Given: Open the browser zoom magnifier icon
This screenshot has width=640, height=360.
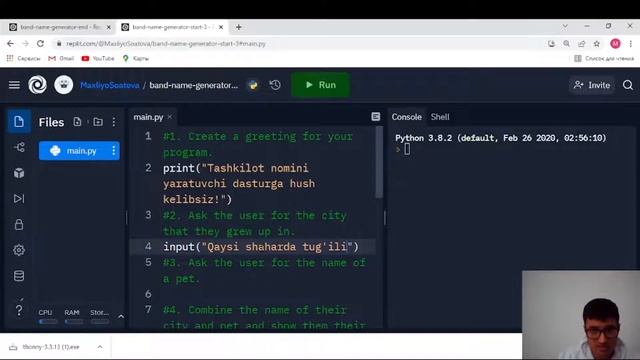Looking at the screenshot, I should click(567, 43).
